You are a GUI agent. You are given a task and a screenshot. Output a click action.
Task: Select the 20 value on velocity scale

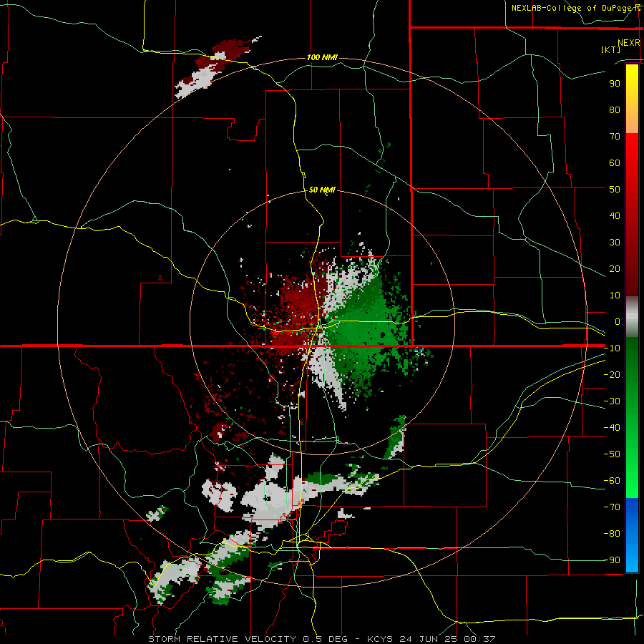(x=615, y=268)
